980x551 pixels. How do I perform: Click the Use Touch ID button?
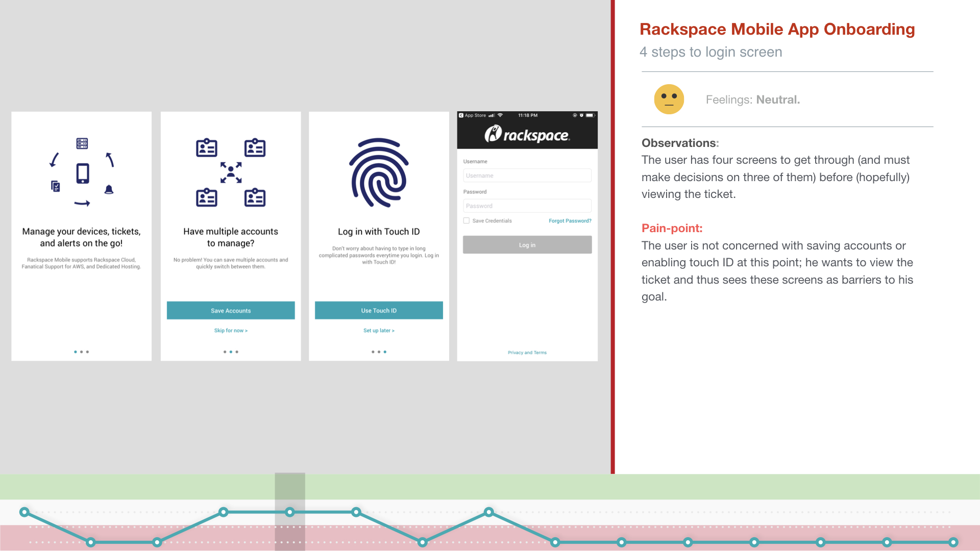pos(379,311)
